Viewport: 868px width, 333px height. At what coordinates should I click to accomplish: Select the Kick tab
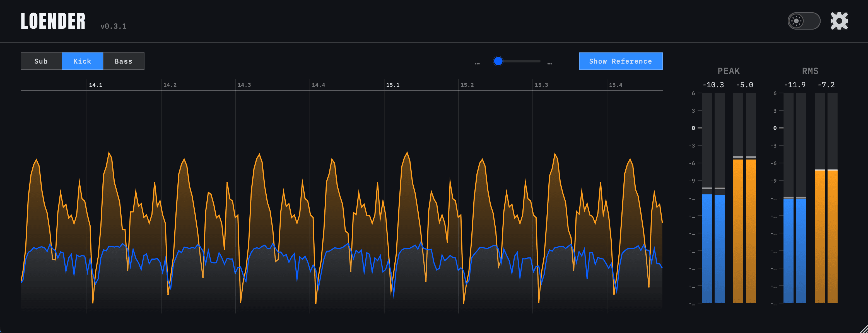point(82,61)
